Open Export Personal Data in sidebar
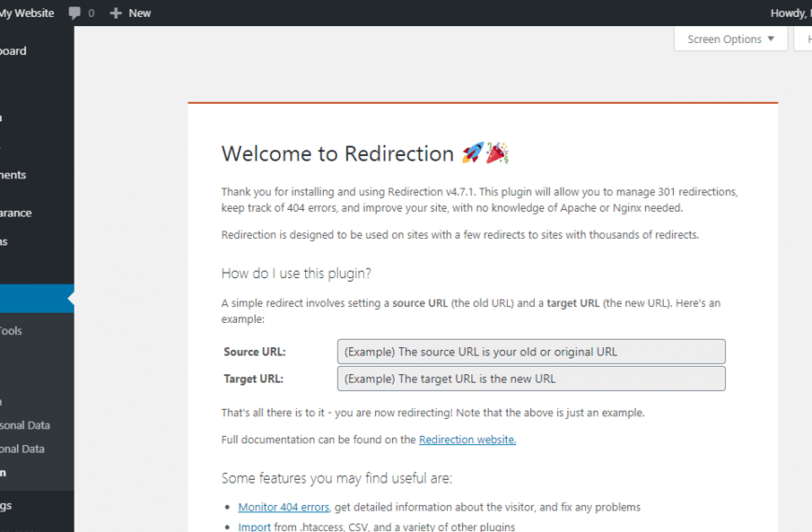This screenshot has height=532, width=812. point(25,426)
